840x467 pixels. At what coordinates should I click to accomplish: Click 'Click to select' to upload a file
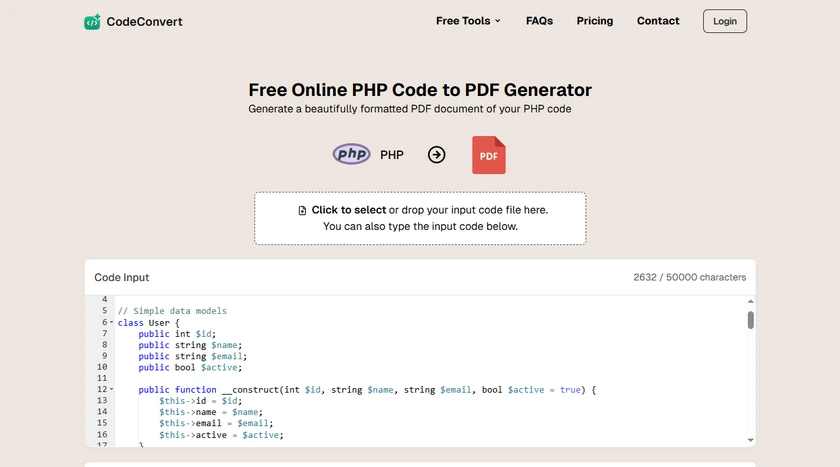(x=349, y=210)
